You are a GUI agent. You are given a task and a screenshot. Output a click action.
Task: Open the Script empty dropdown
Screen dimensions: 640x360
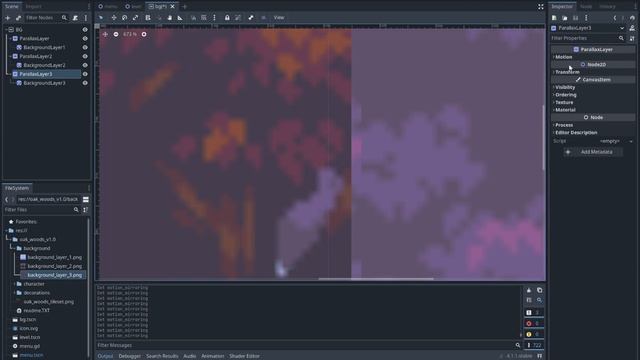click(x=616, y=141)
